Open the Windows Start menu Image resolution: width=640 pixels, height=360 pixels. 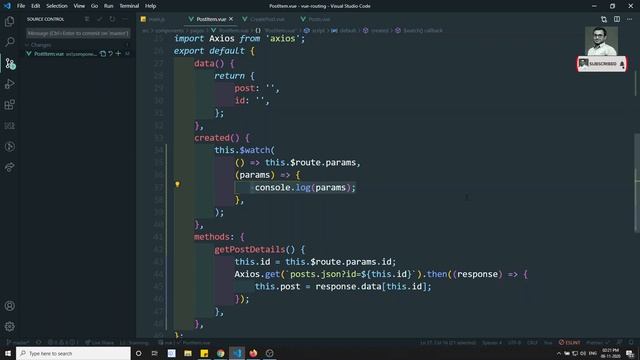point(8,353)
